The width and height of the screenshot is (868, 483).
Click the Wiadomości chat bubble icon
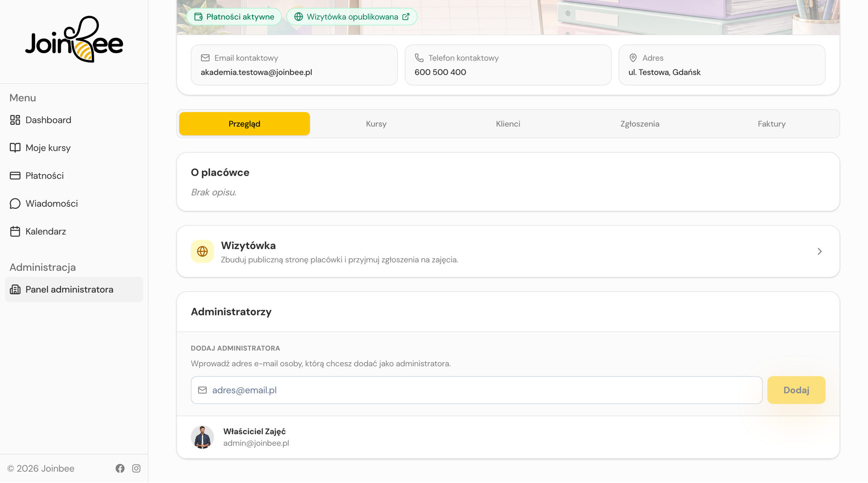15,203
